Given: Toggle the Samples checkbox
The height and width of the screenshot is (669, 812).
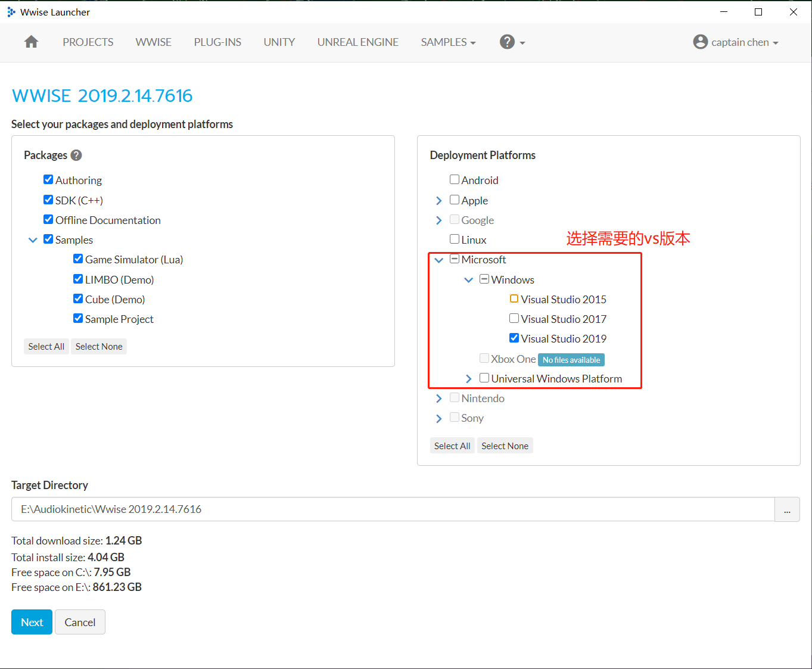Looking at the screenshot, I should [x=48, y=239].
